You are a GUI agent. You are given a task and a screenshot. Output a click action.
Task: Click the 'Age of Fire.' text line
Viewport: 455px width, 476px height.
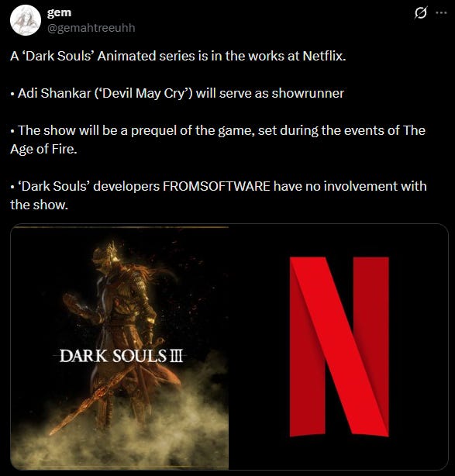click(x=43, y=149)
